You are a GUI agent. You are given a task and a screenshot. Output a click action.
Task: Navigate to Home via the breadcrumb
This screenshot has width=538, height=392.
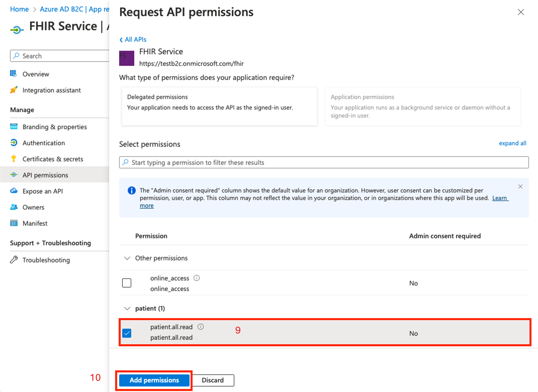(19, 9)
